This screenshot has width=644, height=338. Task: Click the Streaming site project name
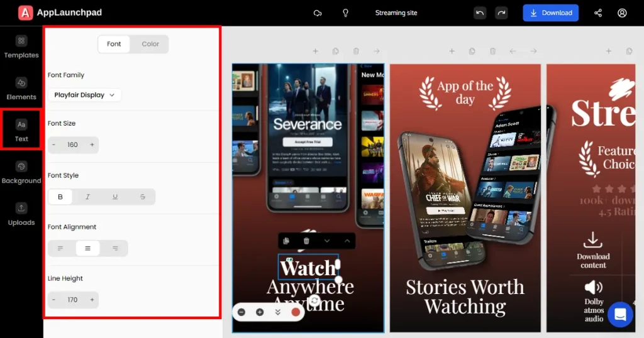(396, 13)
